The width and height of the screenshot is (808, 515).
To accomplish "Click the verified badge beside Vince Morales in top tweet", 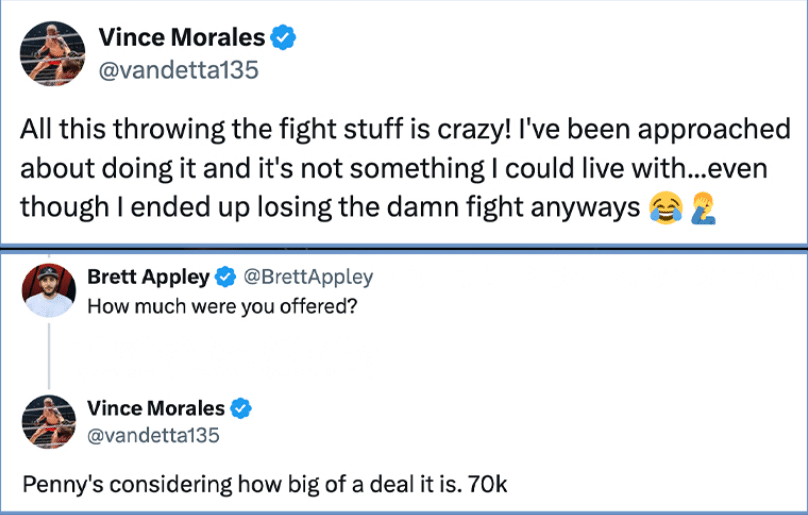I will coord(283,38).
